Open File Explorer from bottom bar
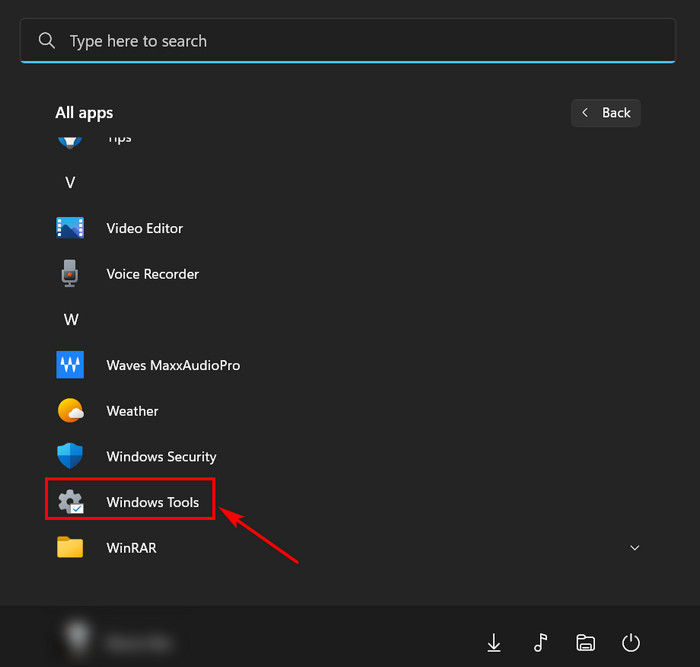 click(585, 643)
